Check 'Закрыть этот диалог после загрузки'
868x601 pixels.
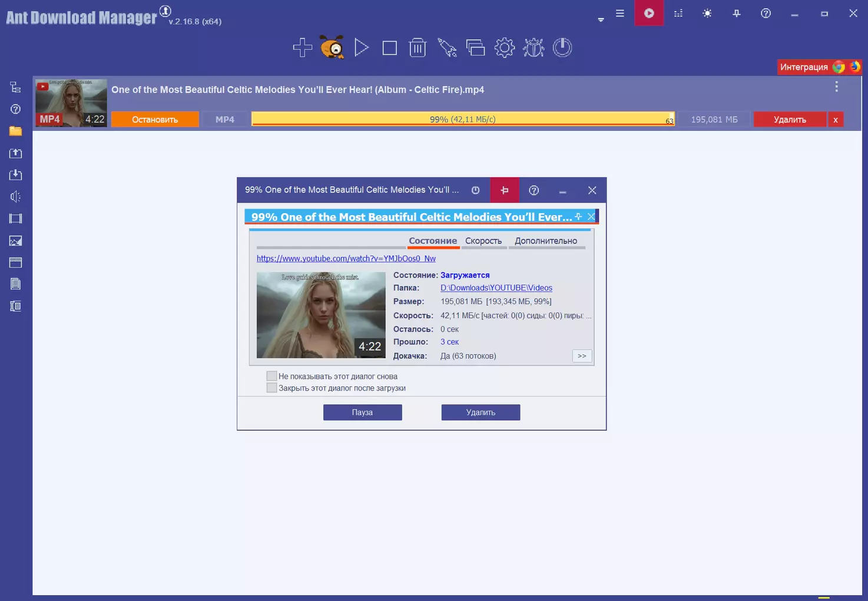271,388
